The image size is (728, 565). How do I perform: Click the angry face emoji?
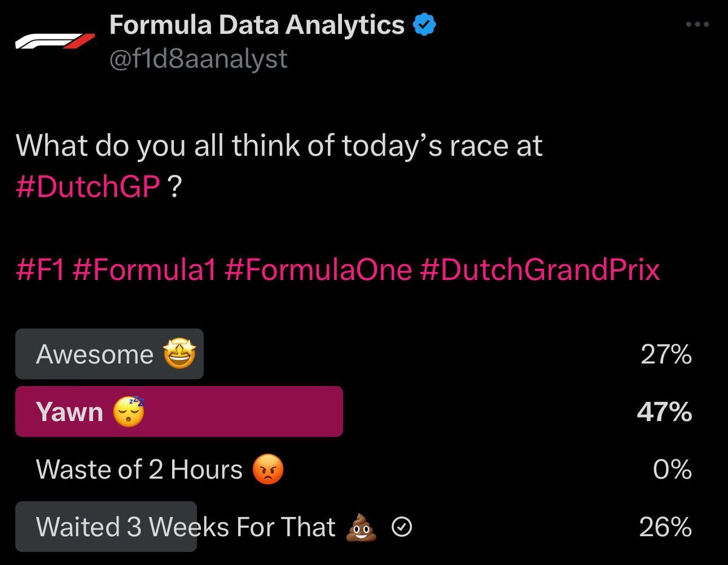(268, 469)
